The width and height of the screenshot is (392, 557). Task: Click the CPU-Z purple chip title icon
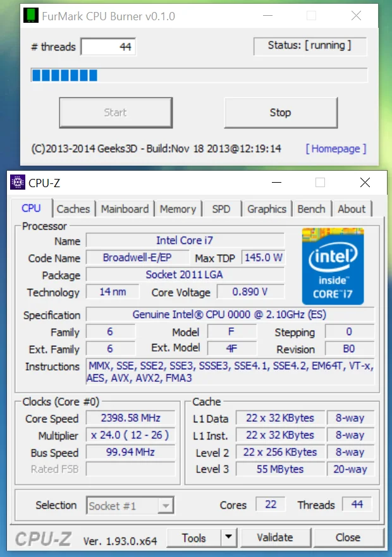(x=18, y=183)
